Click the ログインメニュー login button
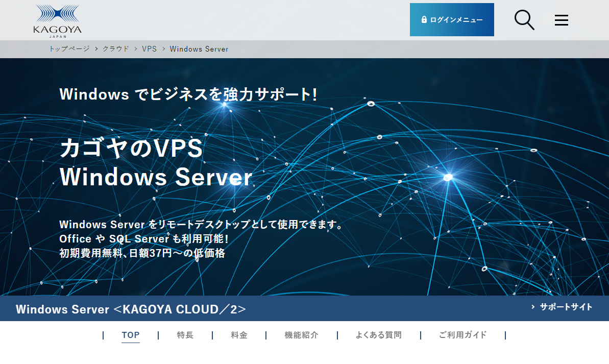 click(452, 20)
